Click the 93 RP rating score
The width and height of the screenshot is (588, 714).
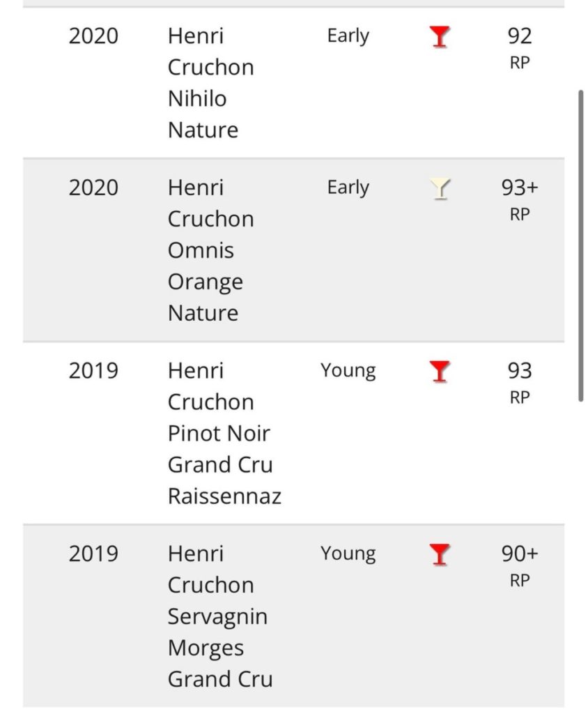point(520,381)
